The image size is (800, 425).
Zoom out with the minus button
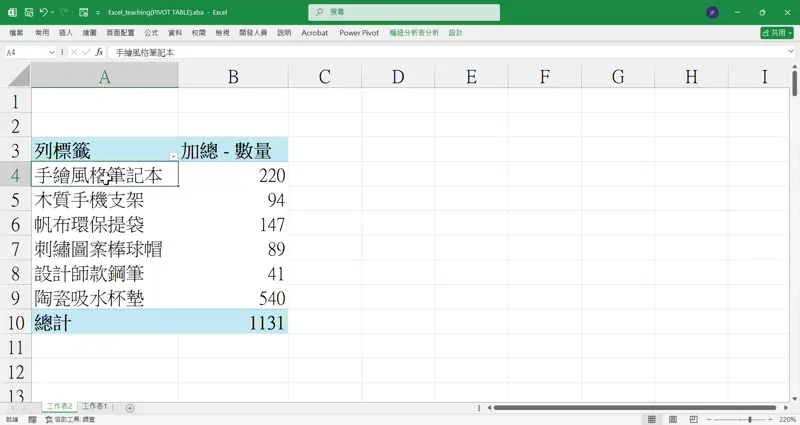click(709, 419)
